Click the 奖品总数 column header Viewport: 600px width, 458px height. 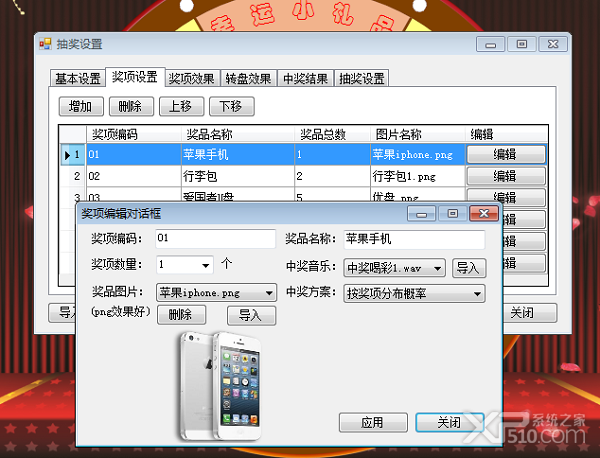[332, 134]
